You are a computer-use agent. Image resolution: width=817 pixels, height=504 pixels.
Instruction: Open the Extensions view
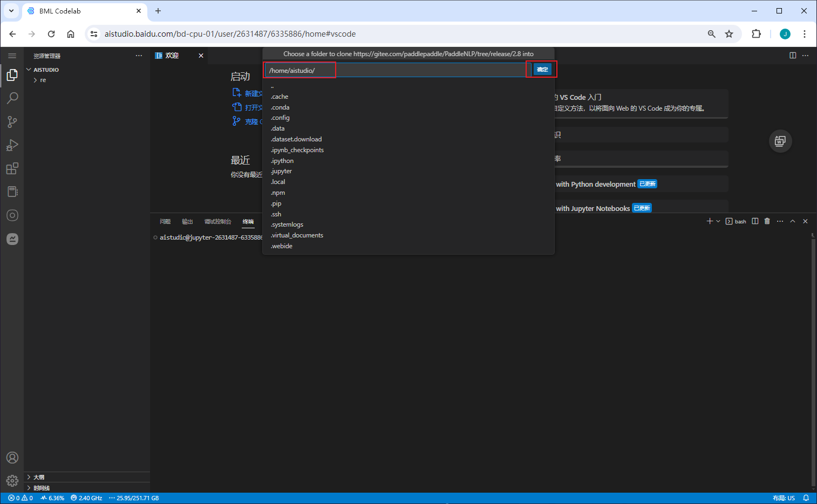click(12, 169)
